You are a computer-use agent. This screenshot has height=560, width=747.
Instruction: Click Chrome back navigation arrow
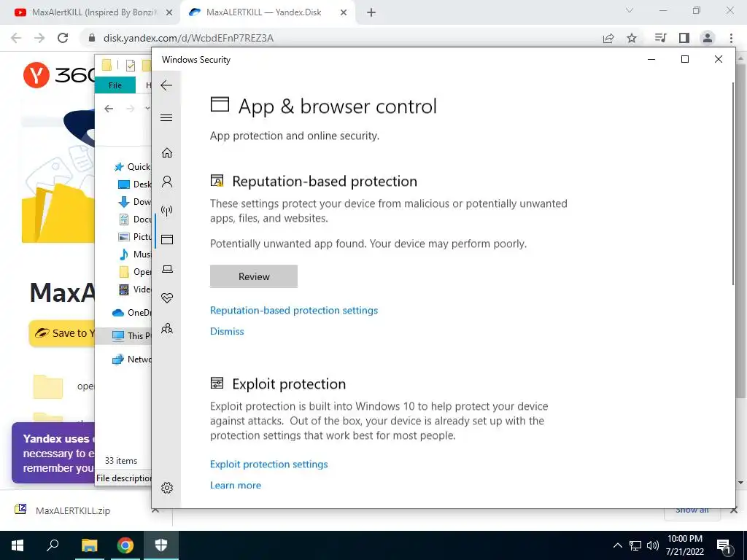[16, 38]
